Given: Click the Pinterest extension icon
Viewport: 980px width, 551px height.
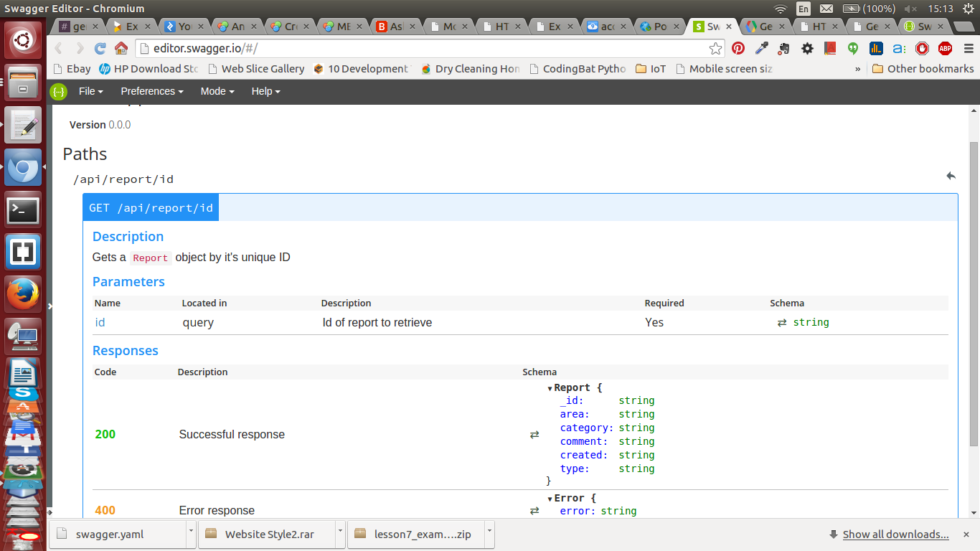Looking at the screenshot, I should [738, 48].
